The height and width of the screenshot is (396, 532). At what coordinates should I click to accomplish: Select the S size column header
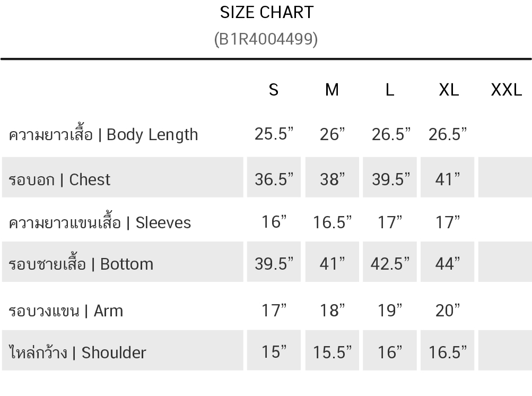coord(274,90)
